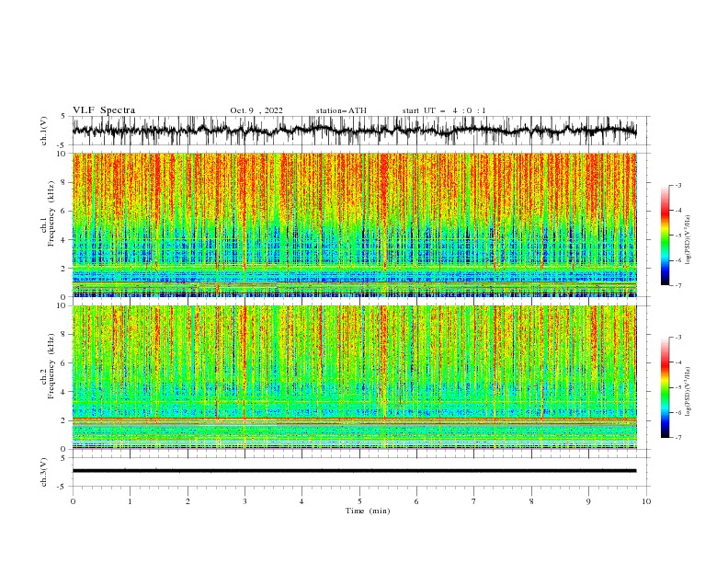The width and height of the screenshot is (728, 563).
Task: Click time axis tick label '10'
Action: coord(646,501)
